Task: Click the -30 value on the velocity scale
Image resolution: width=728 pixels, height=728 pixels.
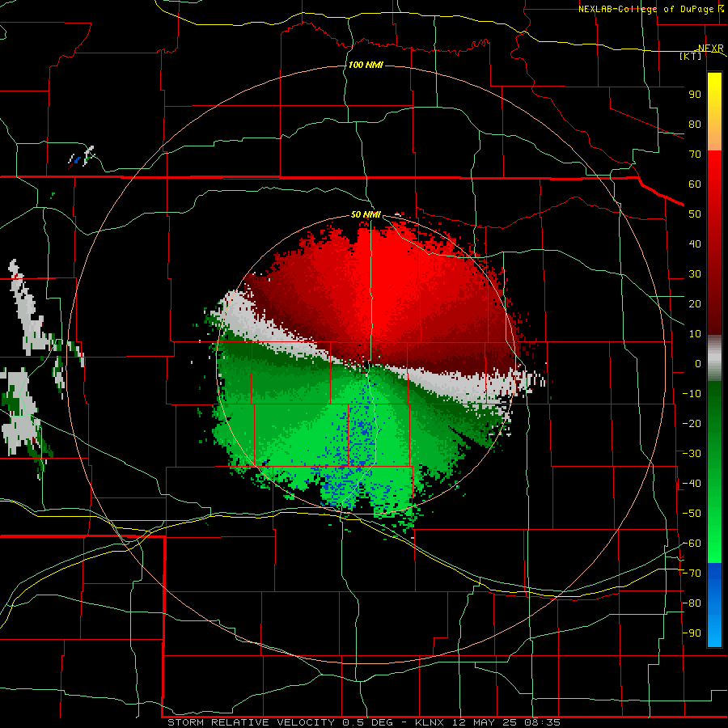Action: click(x=692, y=454)
